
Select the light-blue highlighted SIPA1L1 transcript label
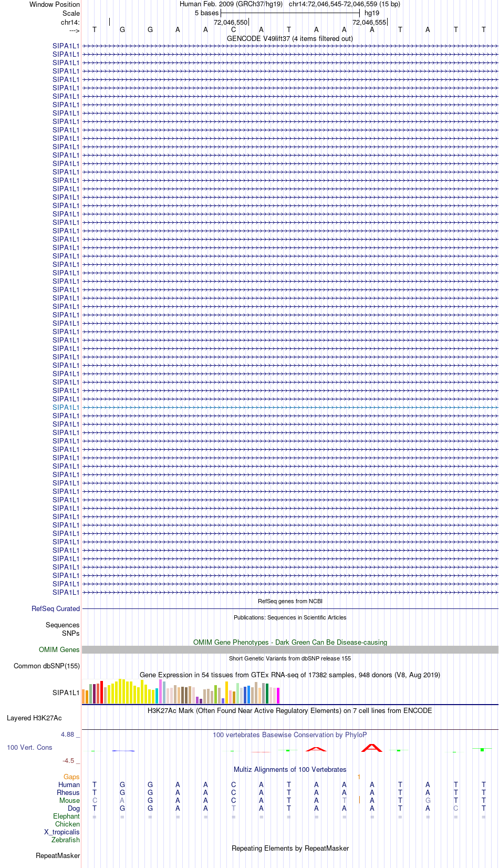pos(66,407)
